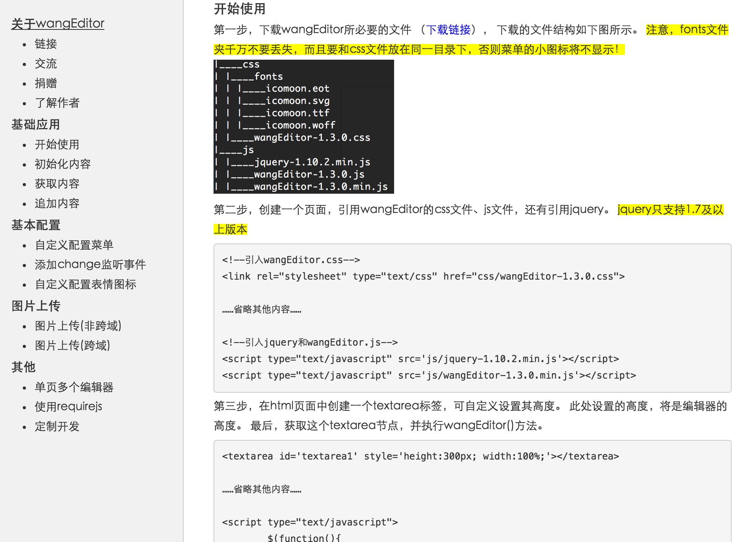Open the 关于wangEditor sidebar heading link

click(58, 24)
